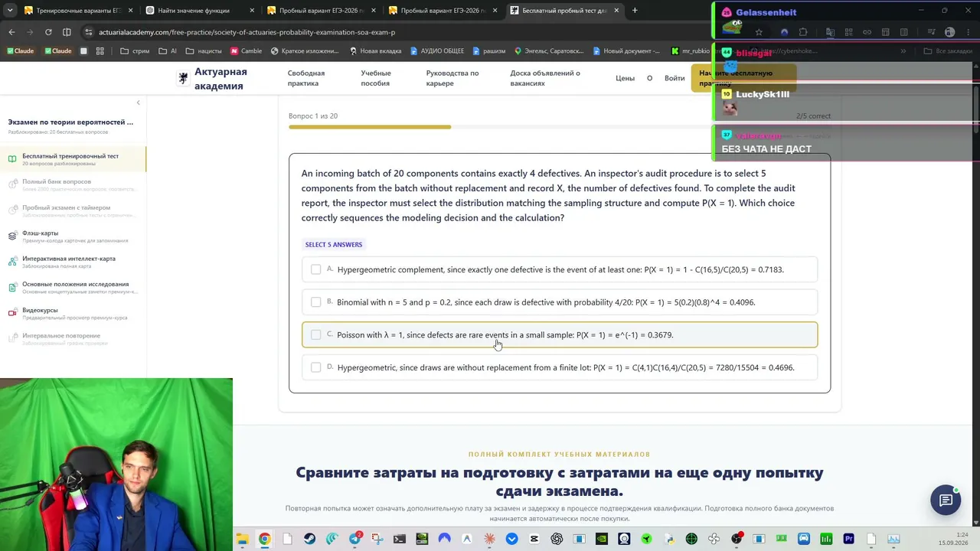
Task: Open the terminal icon in the taskbar
Action: coord(400,539)
